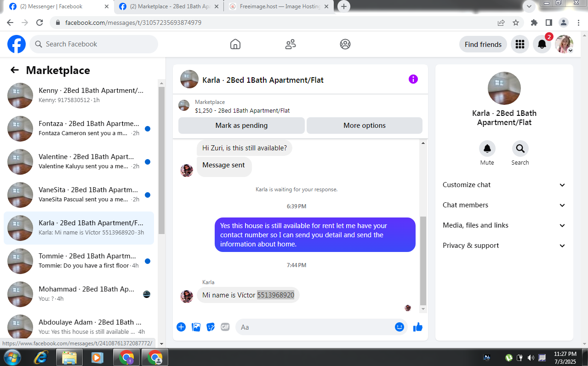Open the notifications bell with badge 2
Image resolution: width=588 pixels, height=366 pixels.
[542, 44]
